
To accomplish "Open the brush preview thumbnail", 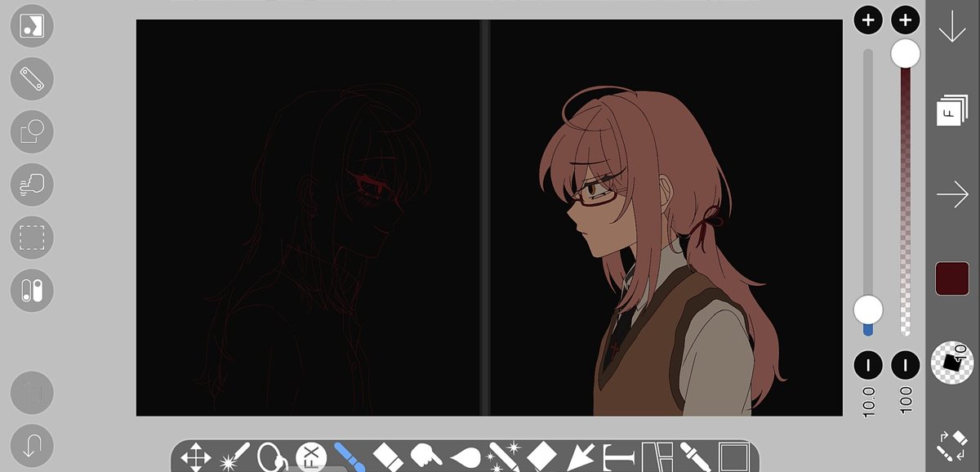I will [x=952, y=362].
